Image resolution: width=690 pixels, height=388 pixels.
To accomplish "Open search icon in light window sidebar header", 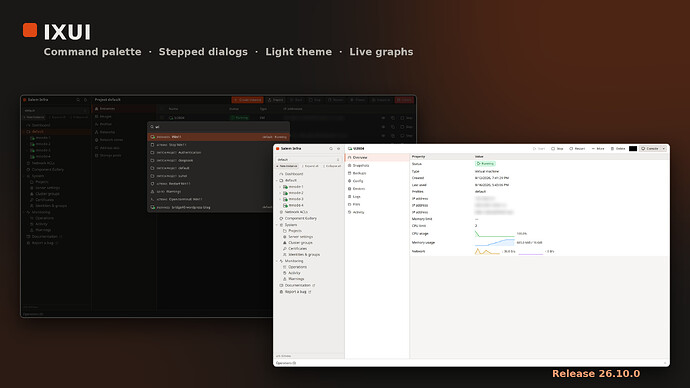I will pyautogui.click(x=331, y=149).
